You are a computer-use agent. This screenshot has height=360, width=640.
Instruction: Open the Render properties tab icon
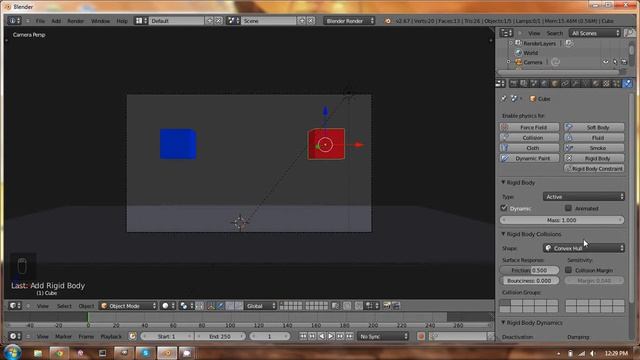pos(513,84)
